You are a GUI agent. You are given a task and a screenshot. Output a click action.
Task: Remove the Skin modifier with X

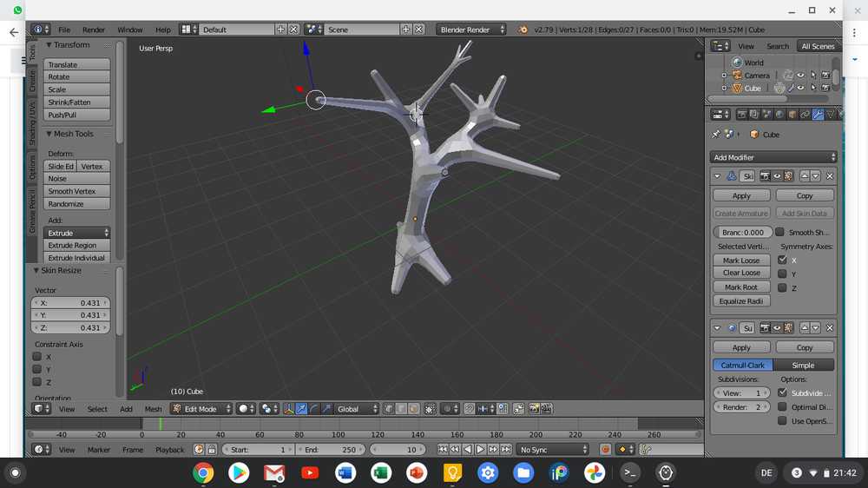pyautogui.click(x=830, y=176)
